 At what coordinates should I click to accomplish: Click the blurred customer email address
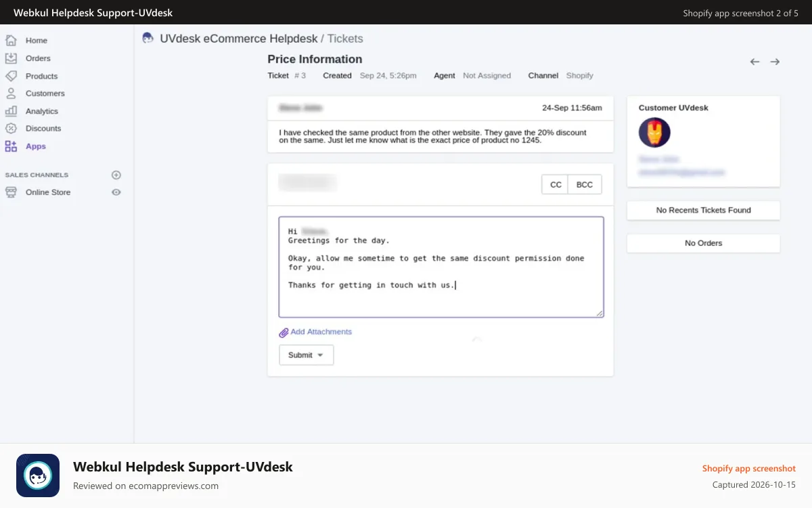pyautogui.click(x=681, y=173)
